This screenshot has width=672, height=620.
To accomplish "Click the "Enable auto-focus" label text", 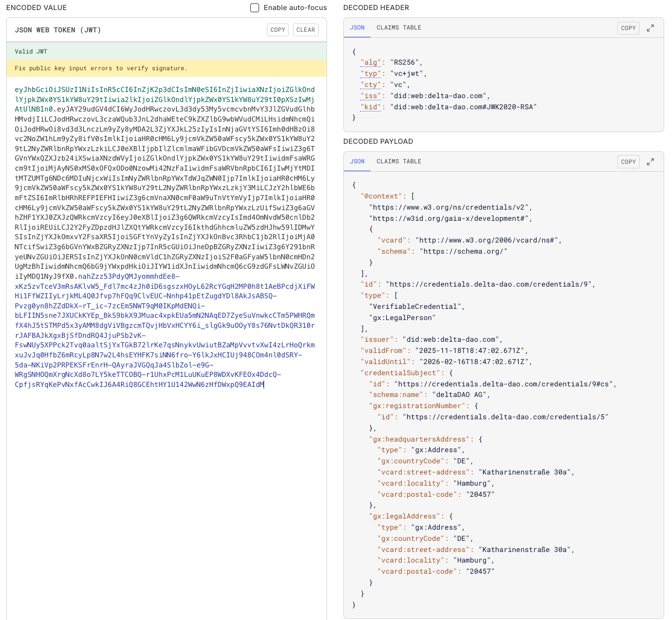I will pos(295,8).
